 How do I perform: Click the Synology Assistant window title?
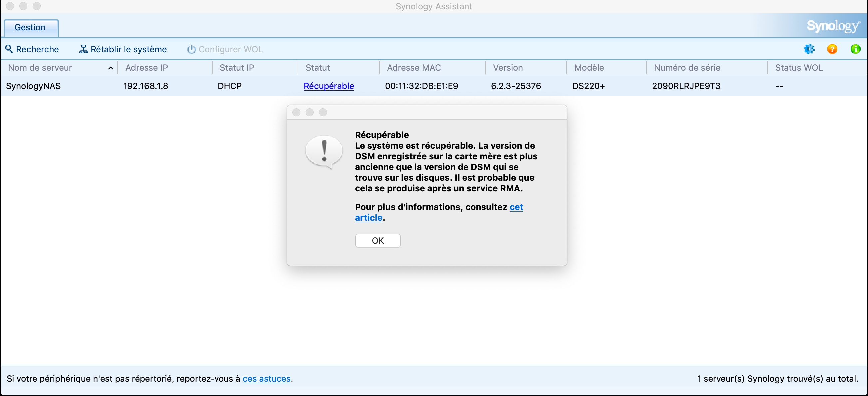click(434, 6)
